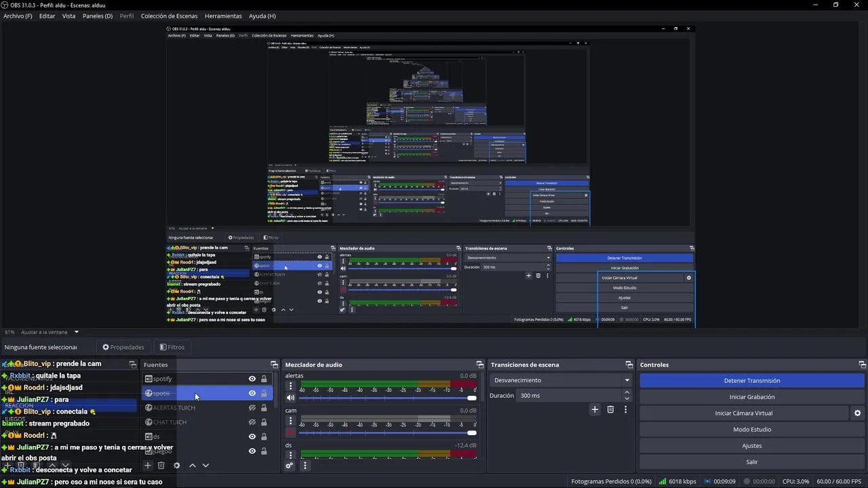Image resolution: width=868 pixels, height=488 pixels.
Task: Open the Desvanecimiento transition dropdown
Action: (561, 380)
